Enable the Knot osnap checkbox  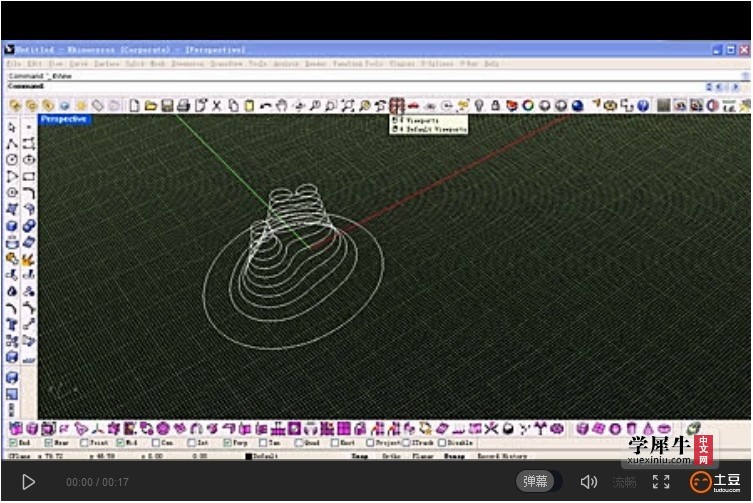tap(335, 442)
